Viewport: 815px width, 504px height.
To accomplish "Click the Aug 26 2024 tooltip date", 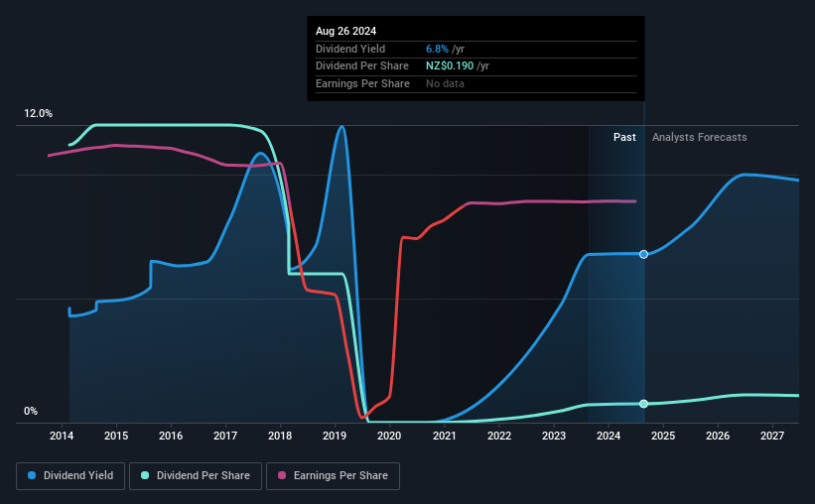I will (x=345, y=31).
